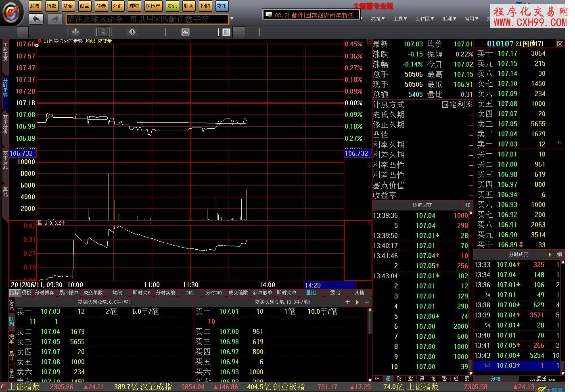Click the 委托 trading button
Screen dimensions: 575x392
[222, 6]
